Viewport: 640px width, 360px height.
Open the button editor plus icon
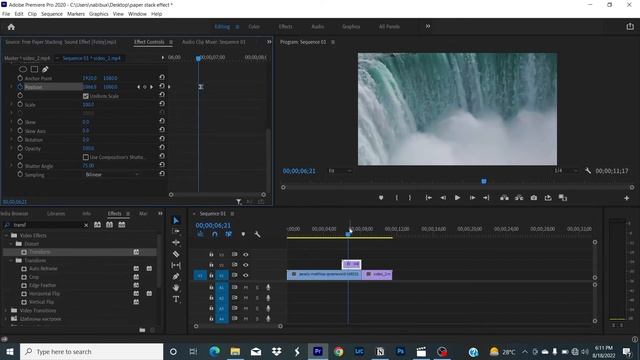[x=627, y=198]
